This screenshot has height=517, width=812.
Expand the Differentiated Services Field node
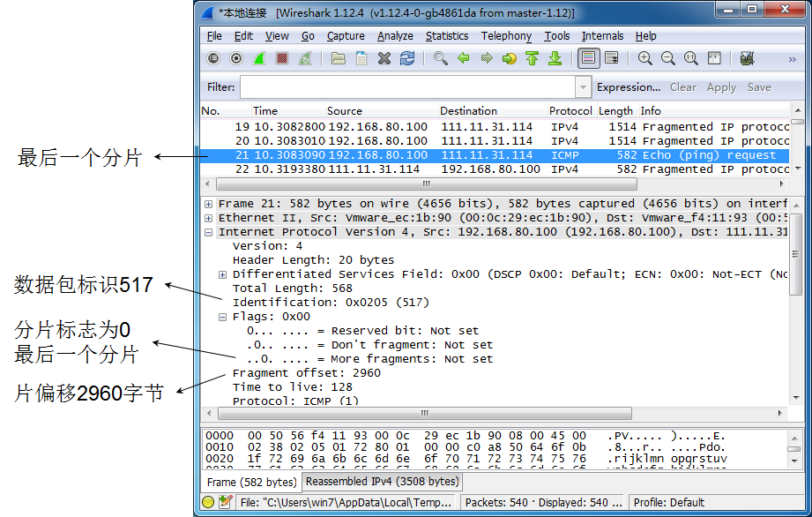tap(222, 274)
